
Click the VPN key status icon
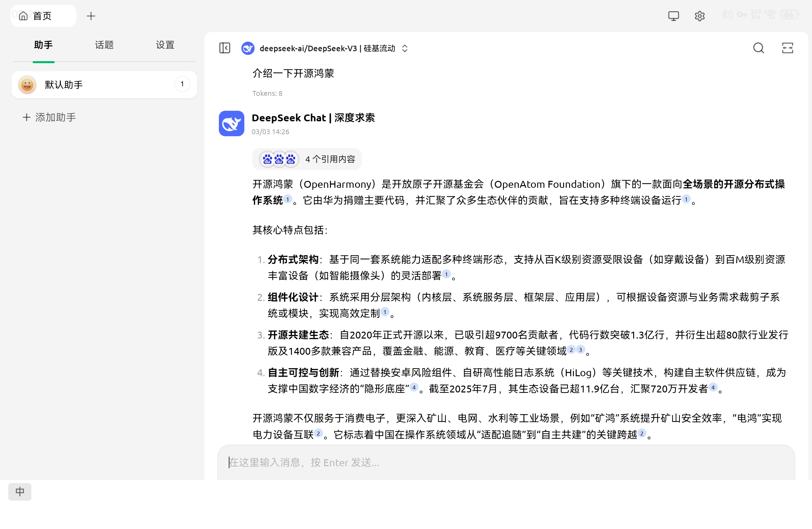pyautogui.click(x=742, y=14)
